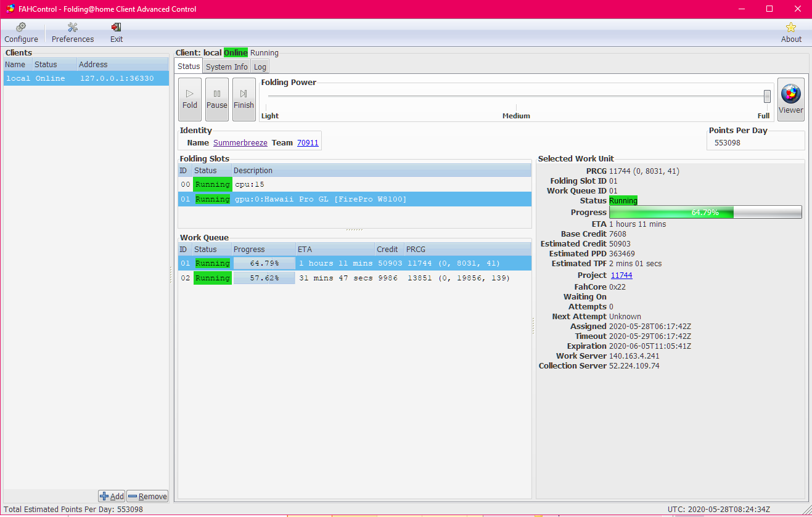Click the Finish button
Image resolution: width=812 pixels, height=517 pixels.
point(244,99)
